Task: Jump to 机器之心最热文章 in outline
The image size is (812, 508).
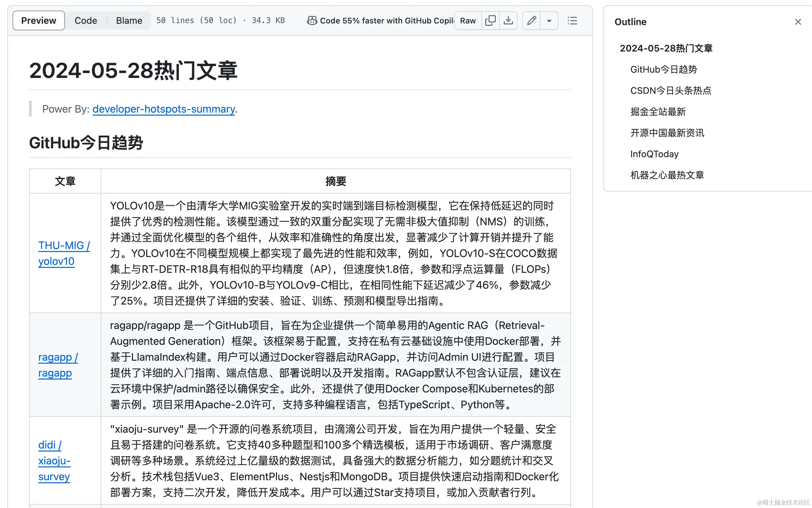Action: click(667, 175)
